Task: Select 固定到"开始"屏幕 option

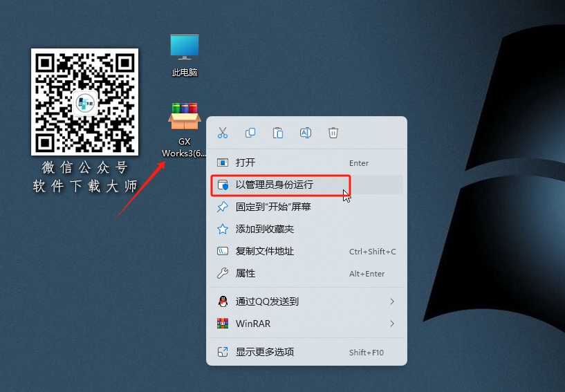Action: pos(306,207)
